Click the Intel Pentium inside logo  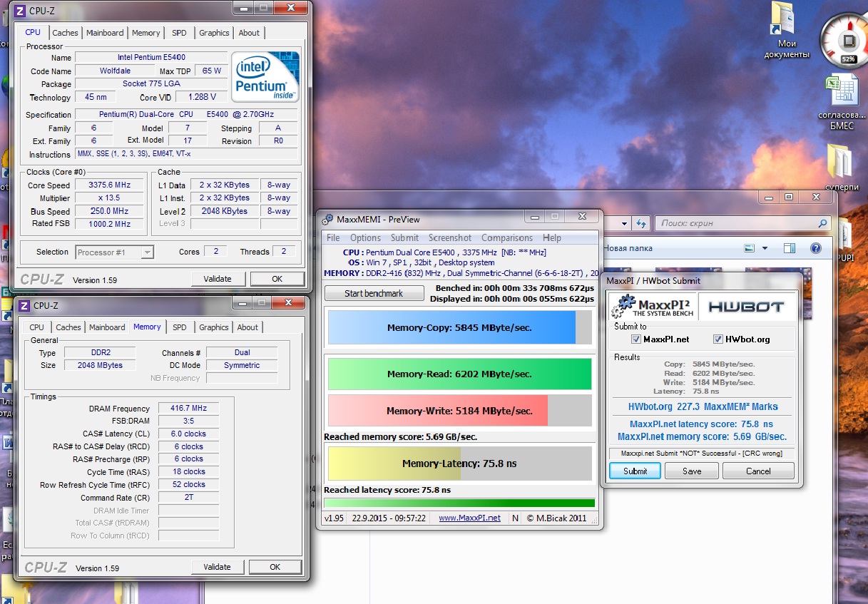(x=265, y=76)
